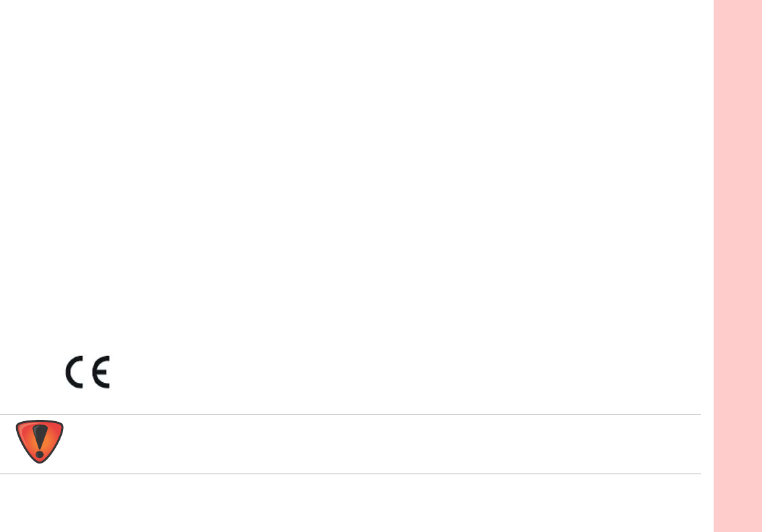Click the blank space left of the CE mark
The height and width of the screenshot is (532, 762).
click(x=32, y=372)
